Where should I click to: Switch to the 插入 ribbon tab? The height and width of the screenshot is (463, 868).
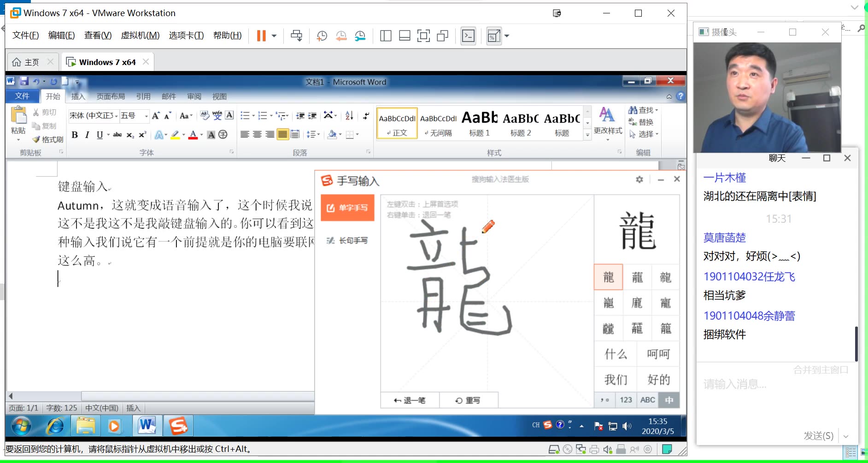pyautogui.click(x=78, y=96)
